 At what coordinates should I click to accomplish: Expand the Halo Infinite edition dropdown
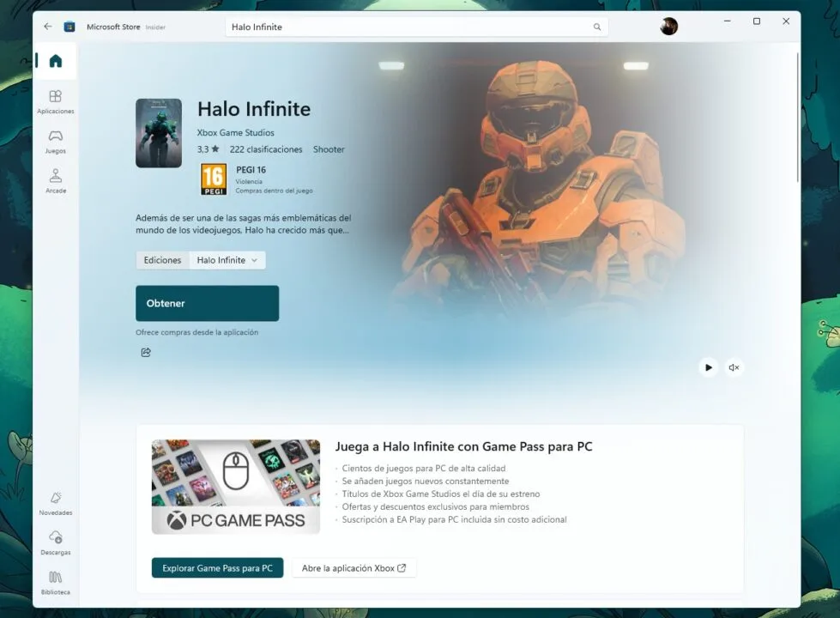227,259
